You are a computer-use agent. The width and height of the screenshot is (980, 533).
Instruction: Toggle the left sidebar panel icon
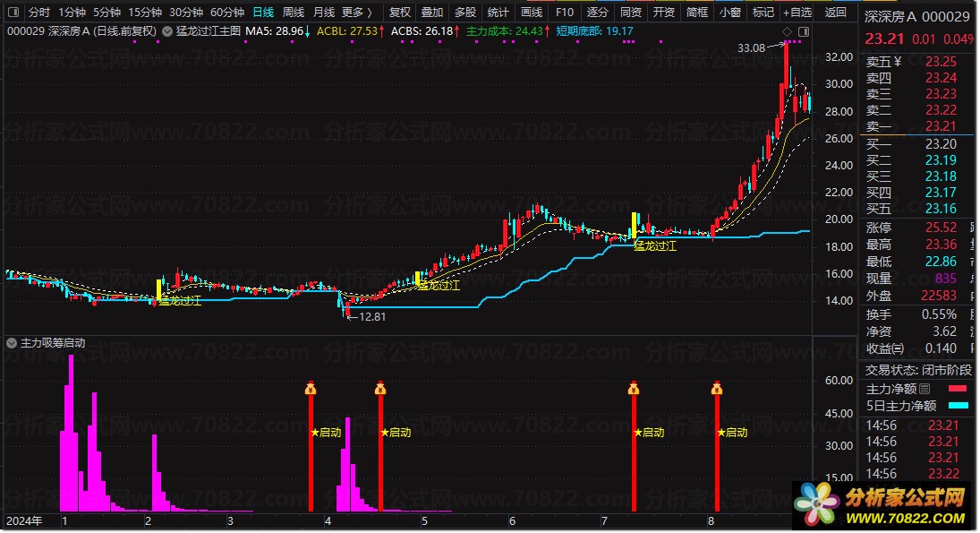(13, 12)
